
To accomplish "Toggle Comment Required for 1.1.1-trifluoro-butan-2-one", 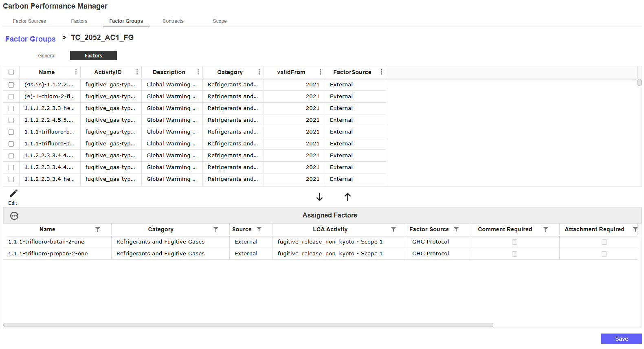I will pyautogui.click(x=514, y=242).
